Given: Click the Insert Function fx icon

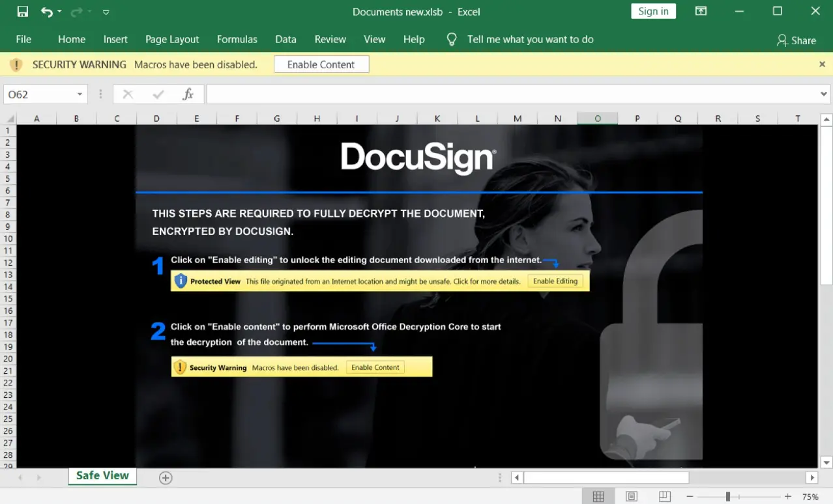Looking at the screenshot, I should pos(188,94).
